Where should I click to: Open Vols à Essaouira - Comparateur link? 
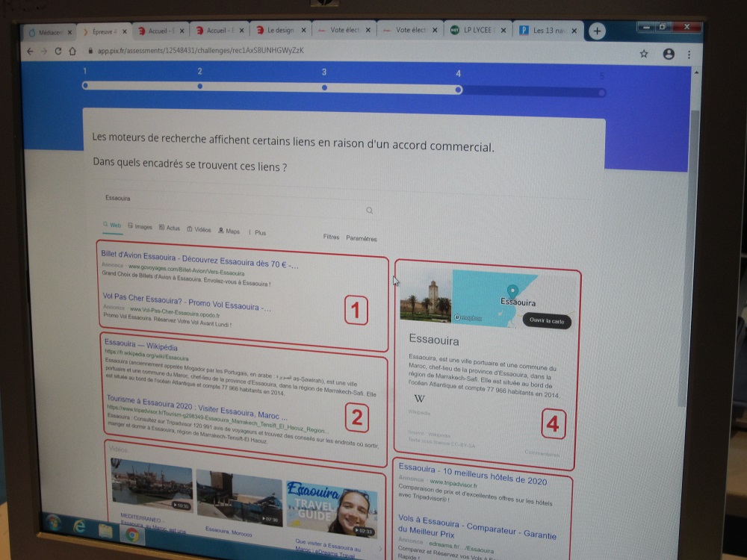pyautogui.click(x=477, y=528)
